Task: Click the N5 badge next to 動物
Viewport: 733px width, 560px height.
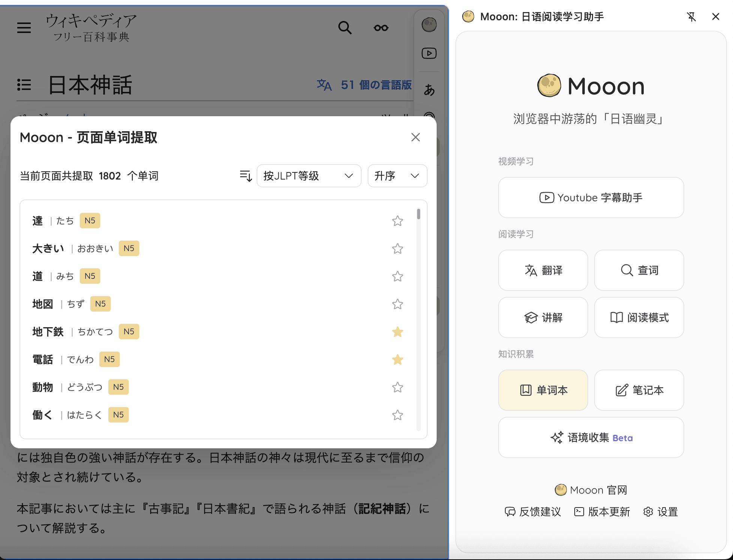Action: (119, 387)
